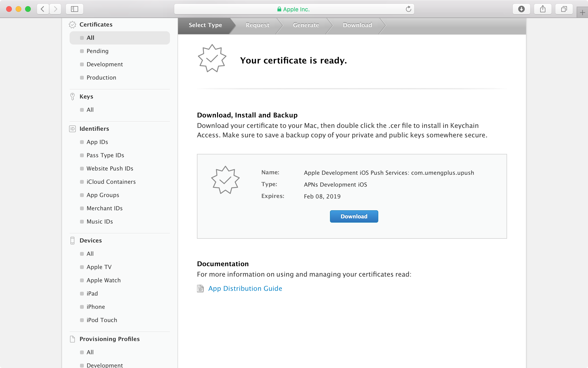
Task: Click the certificate name 'com.umengplus.upush' text
Action: point(442,173)
